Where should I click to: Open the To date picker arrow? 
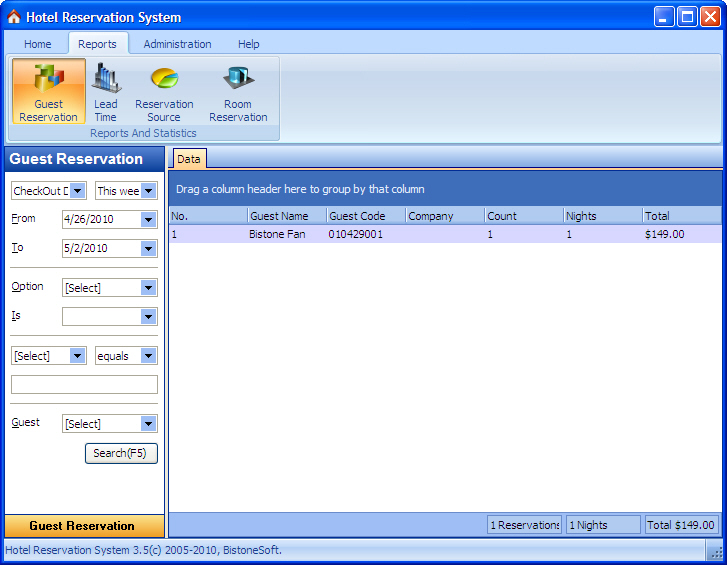coord(148,248)
